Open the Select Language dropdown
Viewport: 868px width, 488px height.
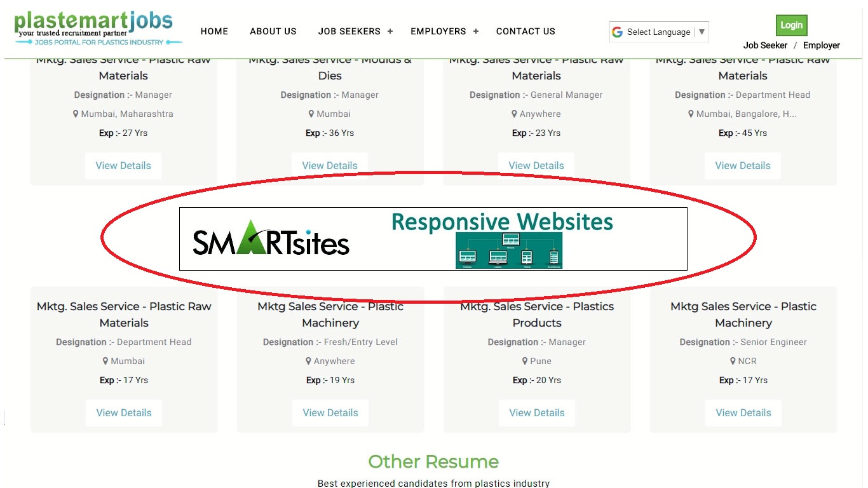pyautogui.click(x=659, y=32)
